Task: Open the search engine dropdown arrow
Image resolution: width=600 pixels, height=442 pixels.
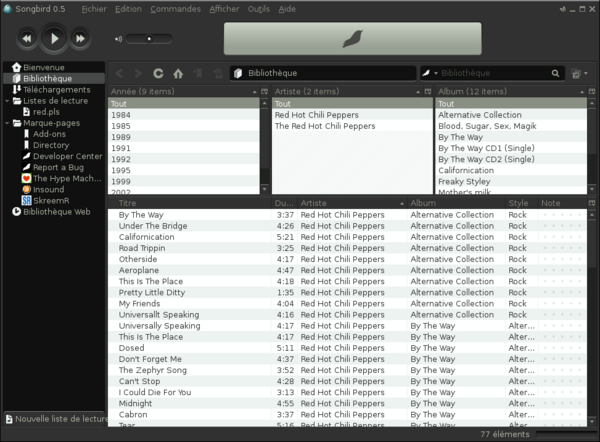Action: [x=436, y=73]
